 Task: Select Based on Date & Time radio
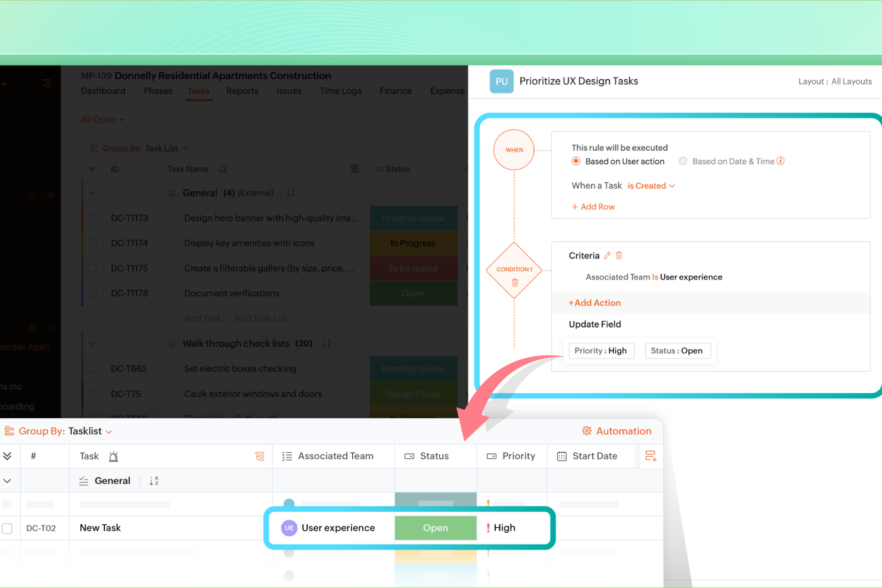click(683, 161)
